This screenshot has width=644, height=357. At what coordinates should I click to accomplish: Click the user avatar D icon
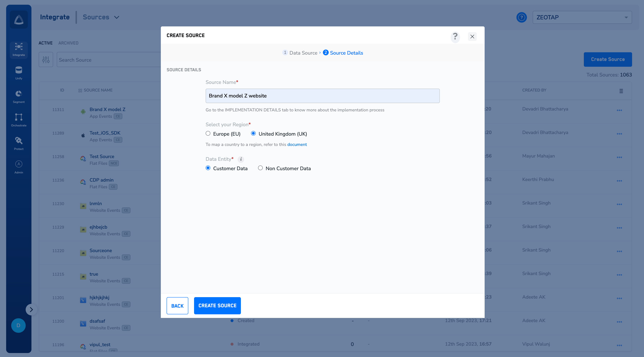[18, 326]
